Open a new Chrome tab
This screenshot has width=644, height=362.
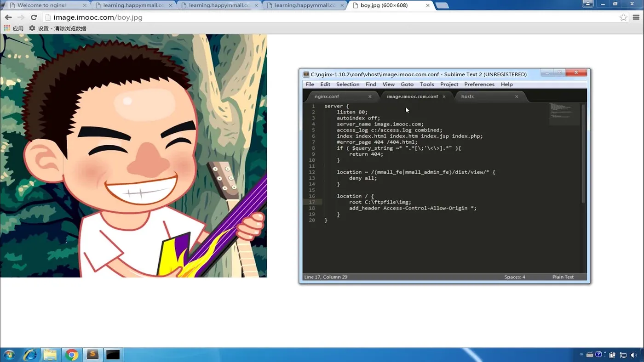(x=442, y=6)
